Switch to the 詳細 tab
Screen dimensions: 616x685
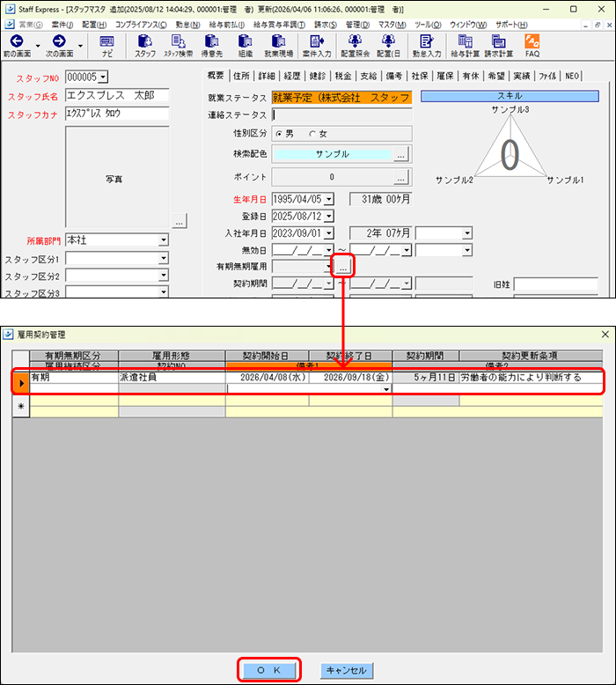(x=267, y=76)
